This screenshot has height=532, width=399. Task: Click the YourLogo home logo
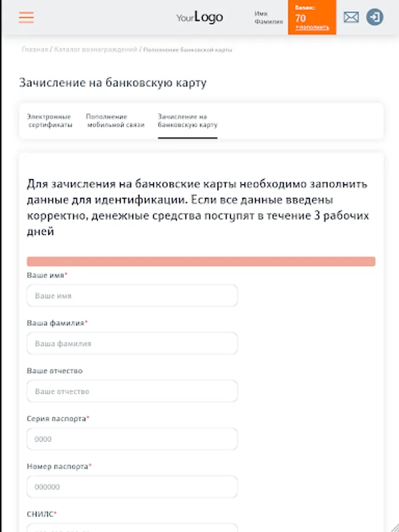click(x=200, y=18)
